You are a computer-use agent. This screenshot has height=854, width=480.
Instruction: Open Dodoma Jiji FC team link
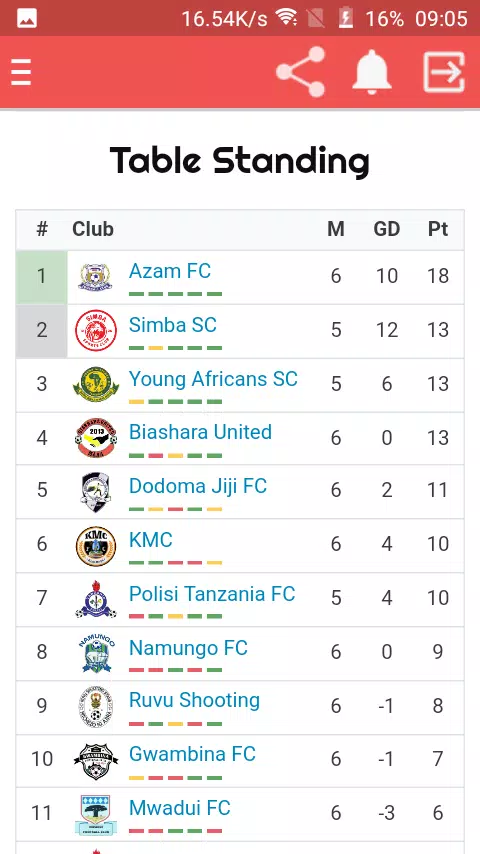coord(198,486)
